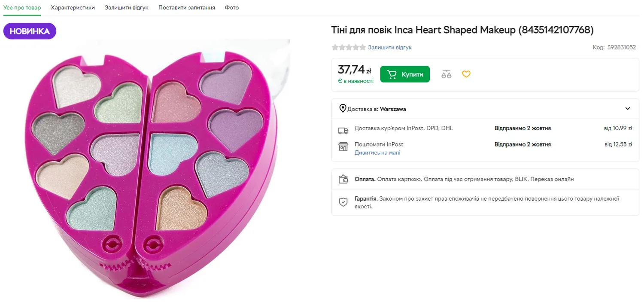Go to the Поставити запитання tab
The width and height of the screenshot is (644, 302).
187,8
